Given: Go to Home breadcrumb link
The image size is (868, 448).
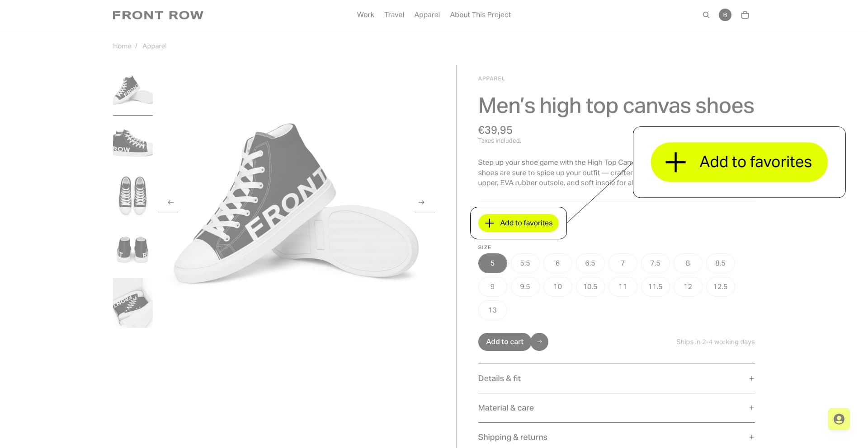Looking at the screenshot, I should [122, 46].
